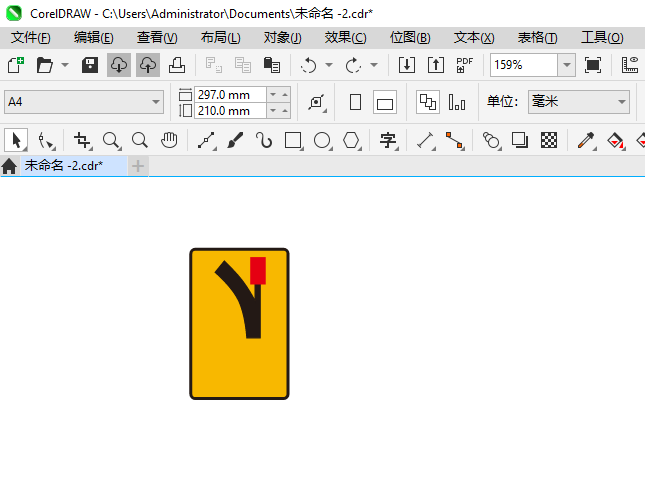The height and width of the screenshot is (483, 645).
Task: Set page to landscape orientation
Action: [385, 102]
